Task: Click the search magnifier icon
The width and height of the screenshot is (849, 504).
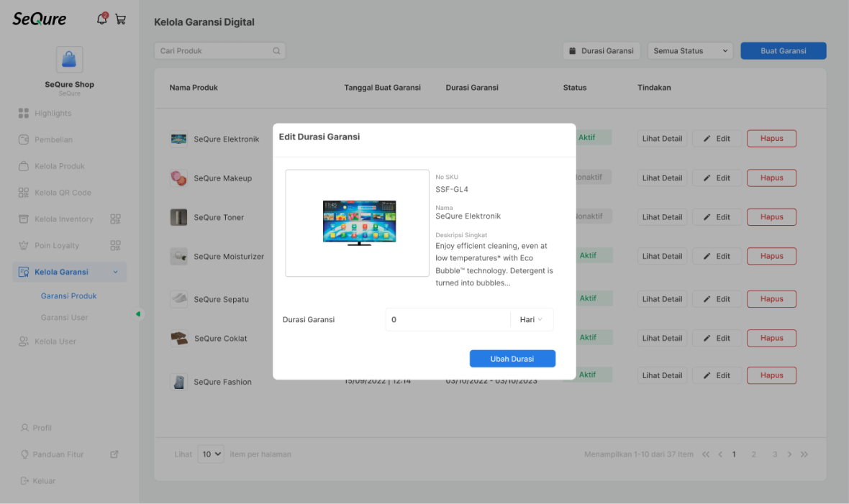Action: [x=277, y=51]
